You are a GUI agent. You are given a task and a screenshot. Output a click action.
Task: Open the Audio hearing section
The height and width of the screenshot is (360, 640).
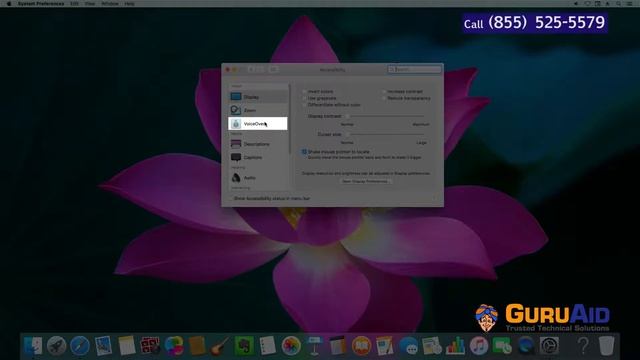tap(258, 178)
